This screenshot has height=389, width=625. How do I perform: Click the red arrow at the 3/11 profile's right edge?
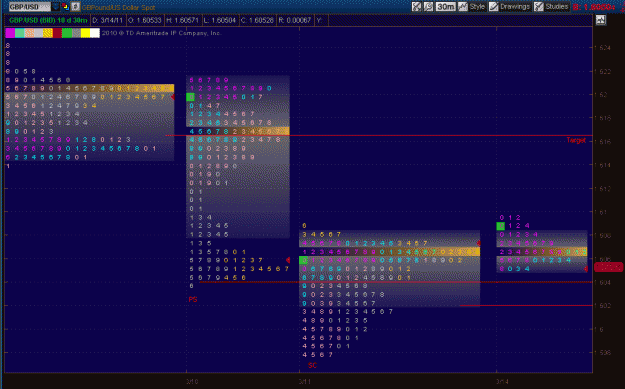coord(478,243)
